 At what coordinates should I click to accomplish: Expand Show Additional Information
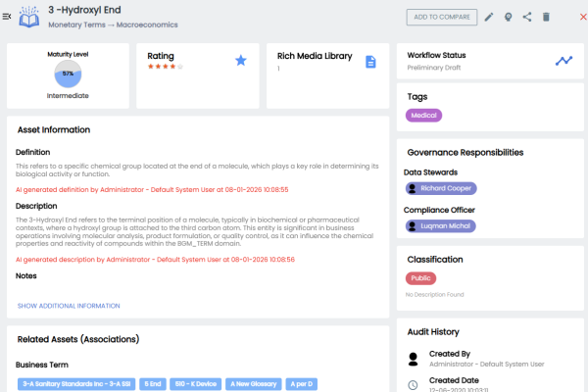(x=69, y=306)
